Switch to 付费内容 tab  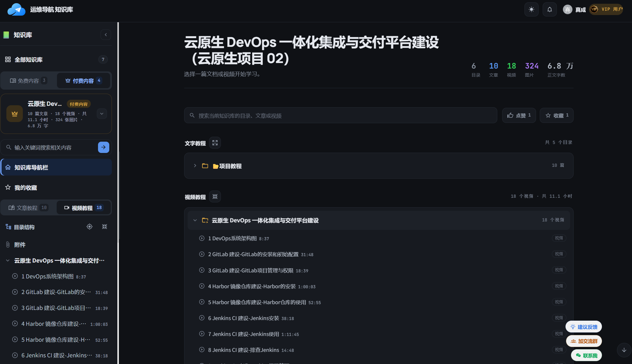83,81
